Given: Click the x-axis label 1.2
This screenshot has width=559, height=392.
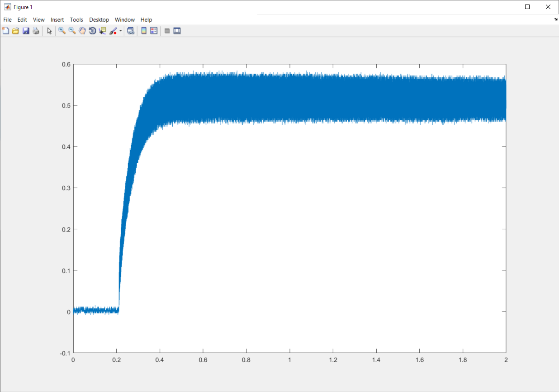Looking at the screenshot, I should point(333,360).
